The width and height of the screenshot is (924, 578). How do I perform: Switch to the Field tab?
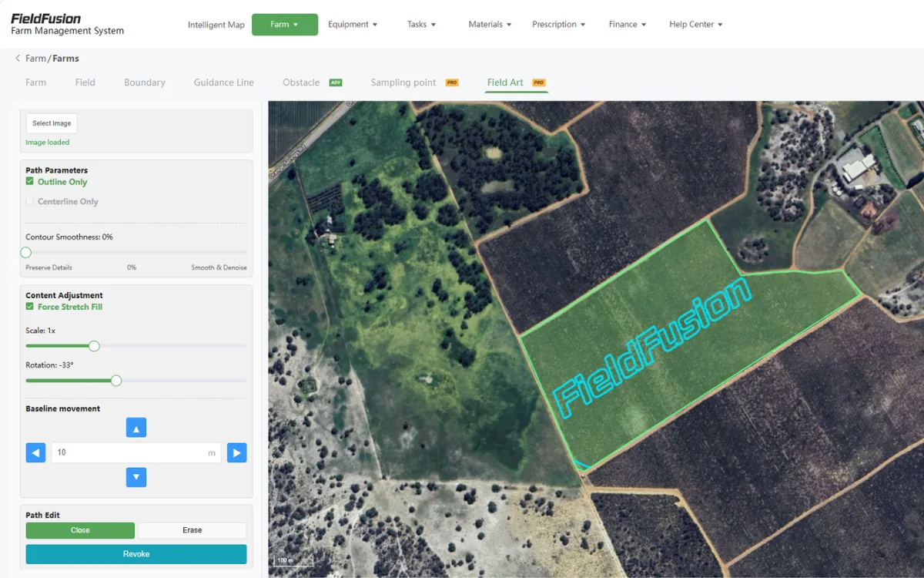point(85,82)
